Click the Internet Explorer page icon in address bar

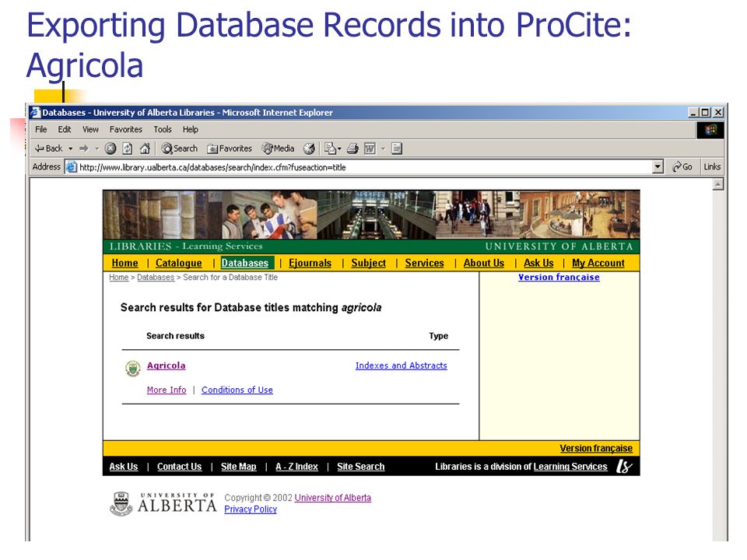[72, 167]
